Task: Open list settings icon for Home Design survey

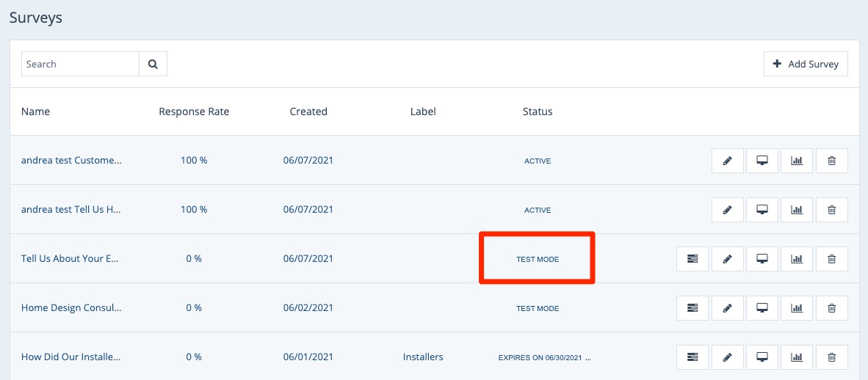Action: (x=692, y=308)
